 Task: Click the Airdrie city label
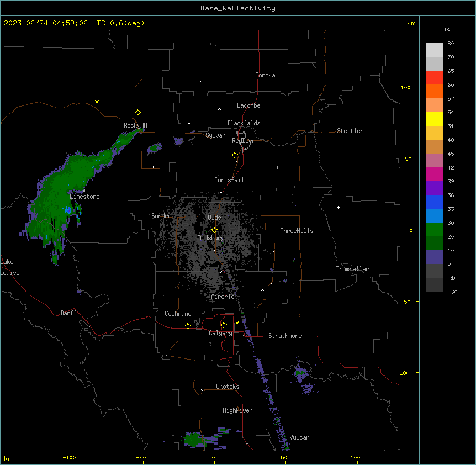[x=223, y=297]
